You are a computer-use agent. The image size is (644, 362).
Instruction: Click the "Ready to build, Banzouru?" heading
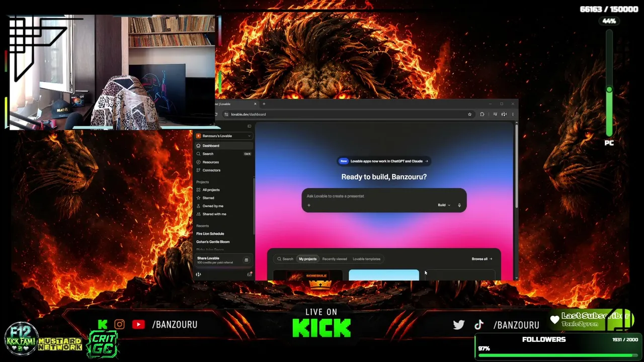coord(384,177)
